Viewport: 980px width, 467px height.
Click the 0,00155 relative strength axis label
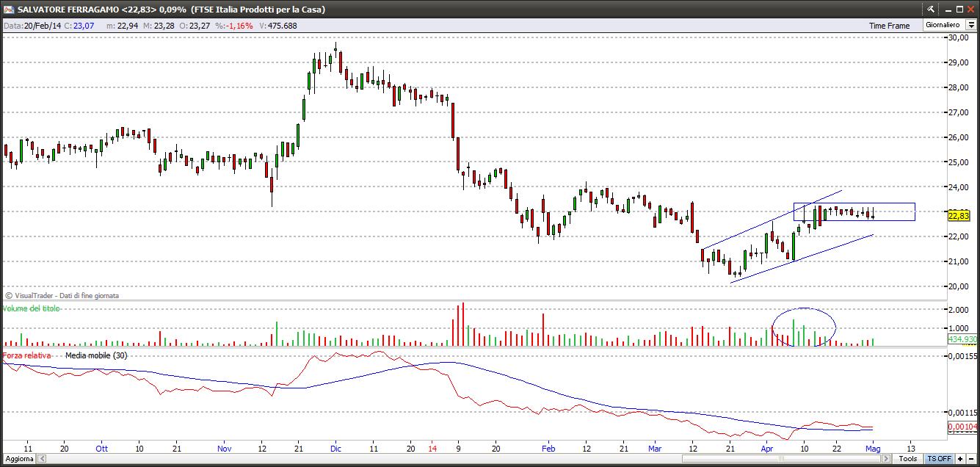(961, 356)
